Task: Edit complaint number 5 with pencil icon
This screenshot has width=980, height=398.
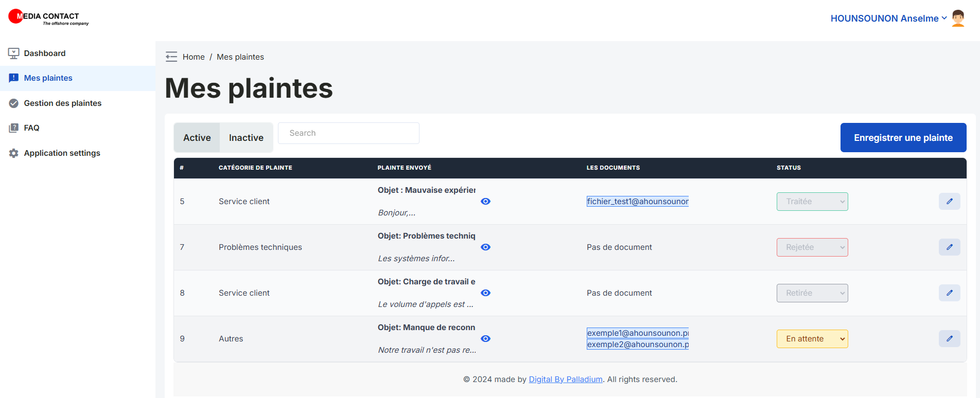Action: click(949, 202)
